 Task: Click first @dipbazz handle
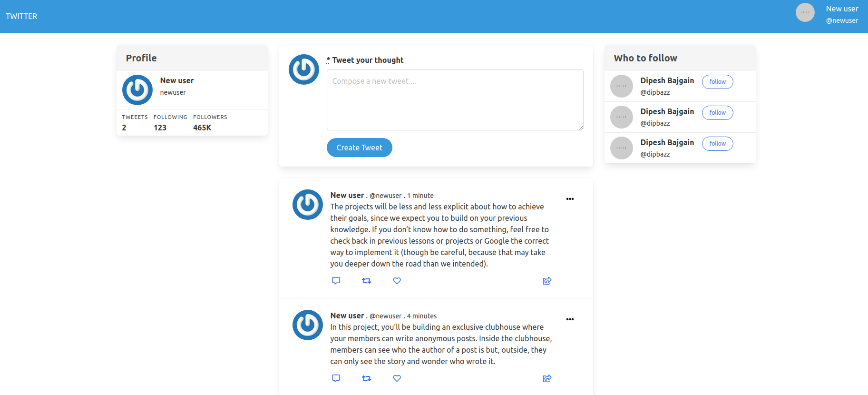pos(655,92)
